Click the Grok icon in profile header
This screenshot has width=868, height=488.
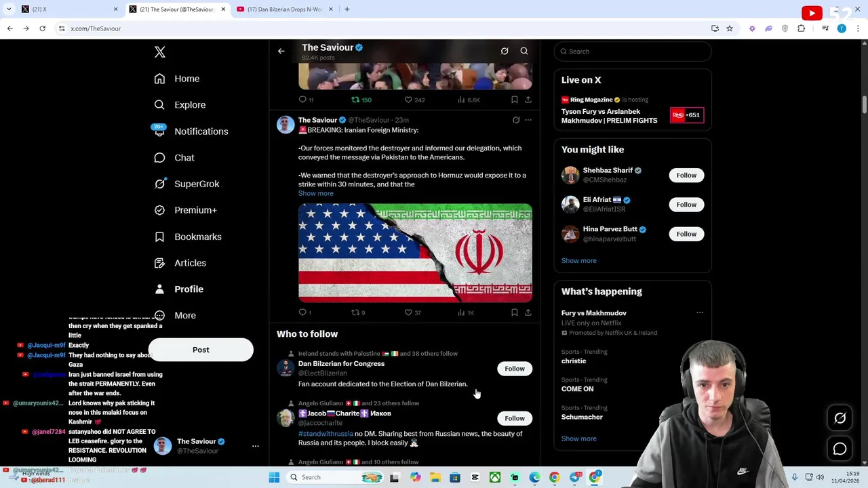[x=505, y=51]
